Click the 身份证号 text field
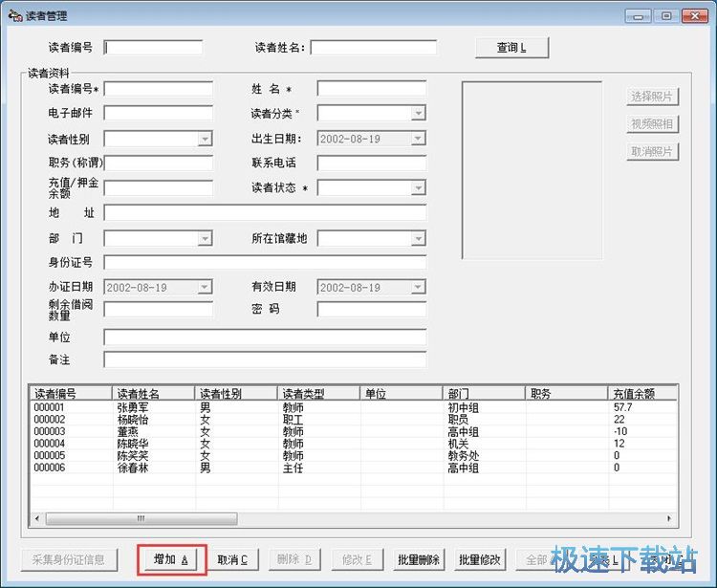The height and width of the screenshot is (588, 717). click(x=265, y=263)
